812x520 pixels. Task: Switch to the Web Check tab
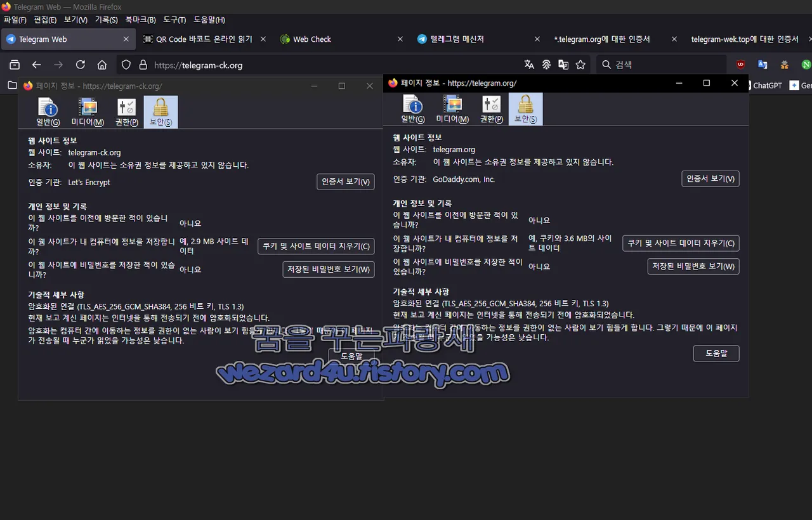pos(342,39)
